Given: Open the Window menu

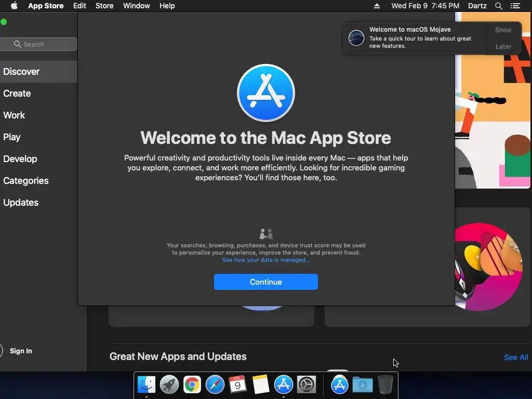Looking at the screenshot, I should 137,6.
